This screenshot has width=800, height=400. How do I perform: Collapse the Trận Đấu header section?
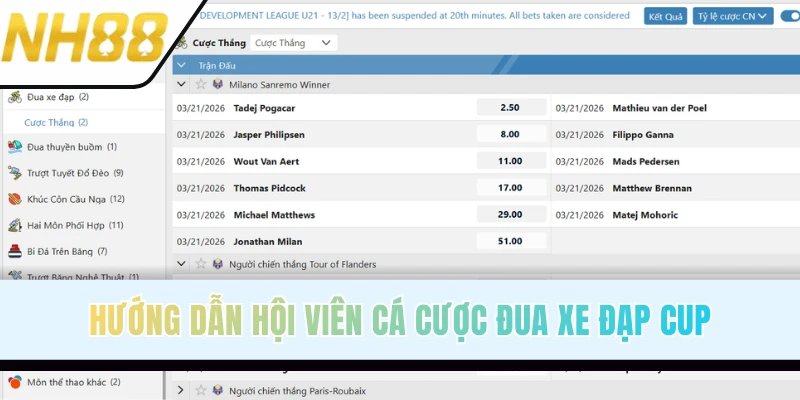click(181, 65)
